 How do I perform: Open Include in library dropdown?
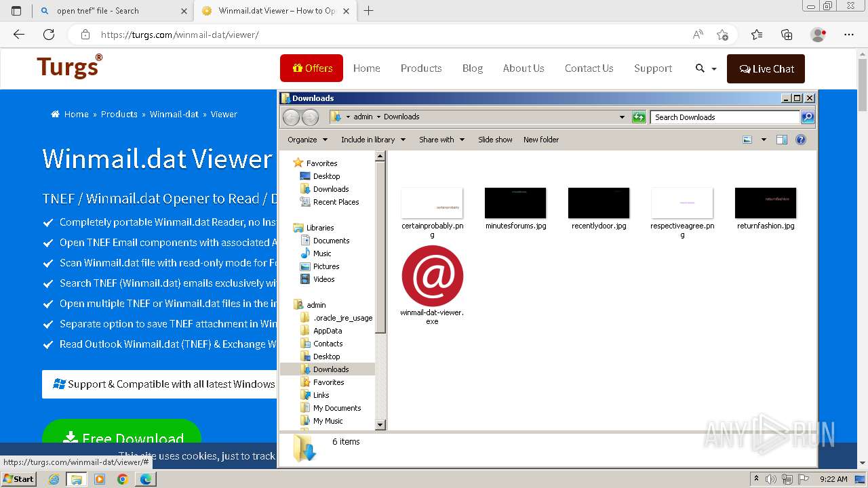tap(373, 140)
